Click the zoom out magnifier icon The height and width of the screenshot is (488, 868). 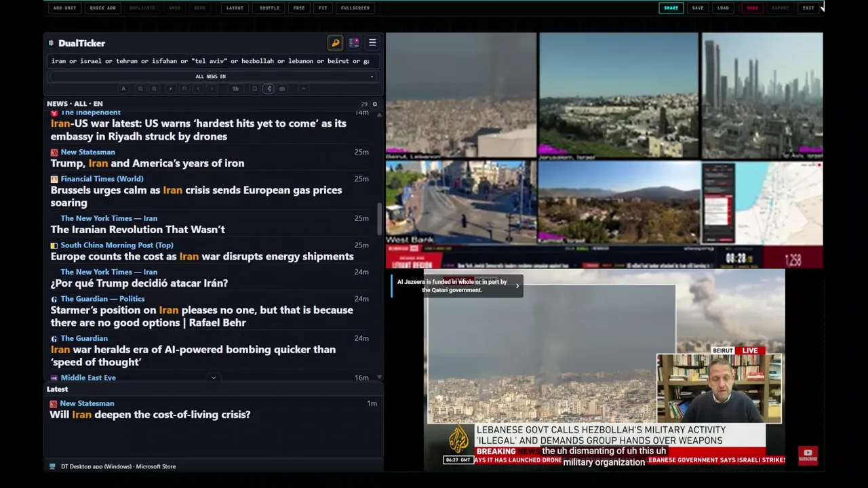tap(140, 89)
